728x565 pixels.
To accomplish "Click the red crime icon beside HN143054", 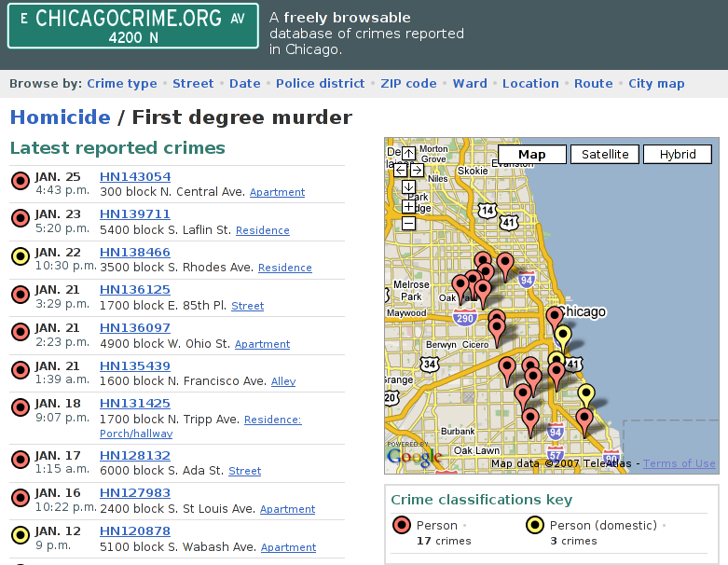I will click(21, 181).
